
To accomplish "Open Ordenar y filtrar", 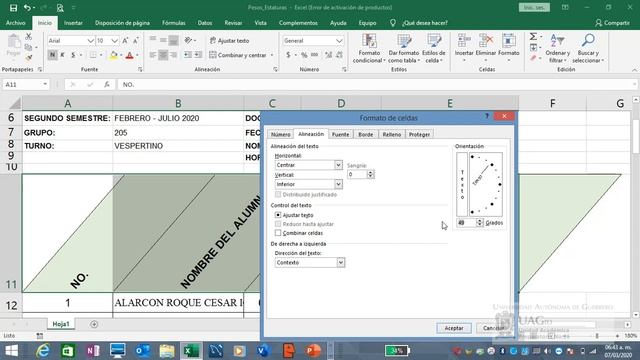I will click(558, 49).
